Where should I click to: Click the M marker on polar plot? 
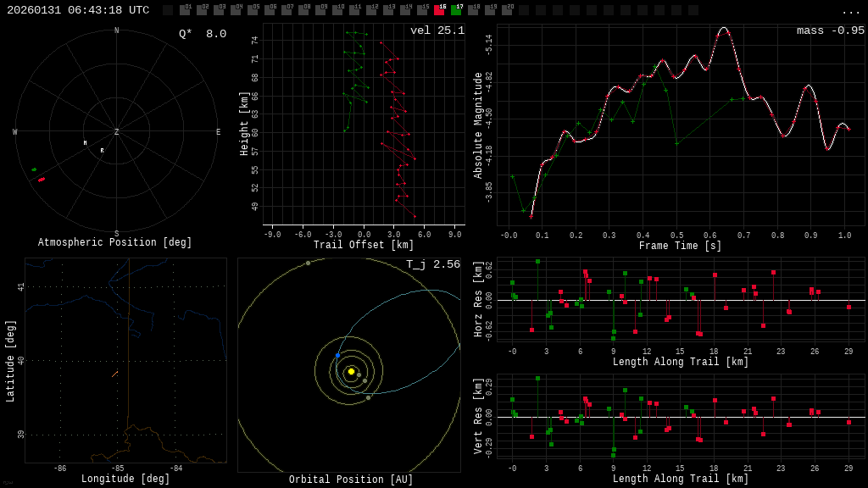[86, 142]
